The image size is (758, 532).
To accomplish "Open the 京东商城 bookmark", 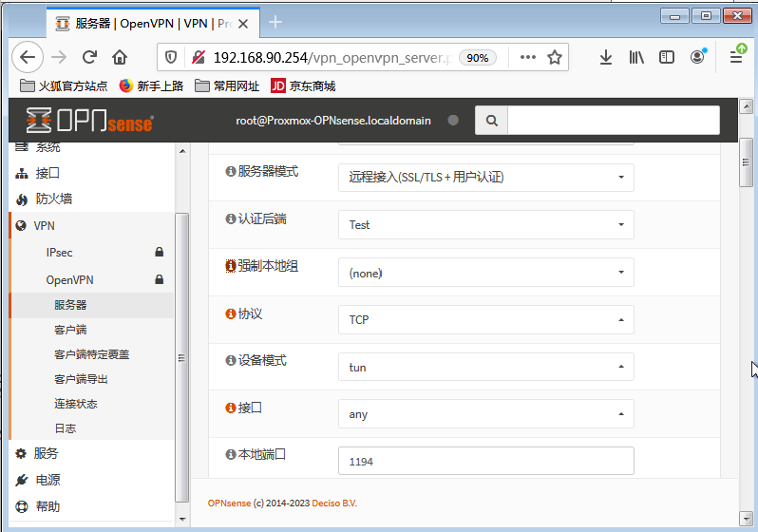I will [x=304, y=86].
